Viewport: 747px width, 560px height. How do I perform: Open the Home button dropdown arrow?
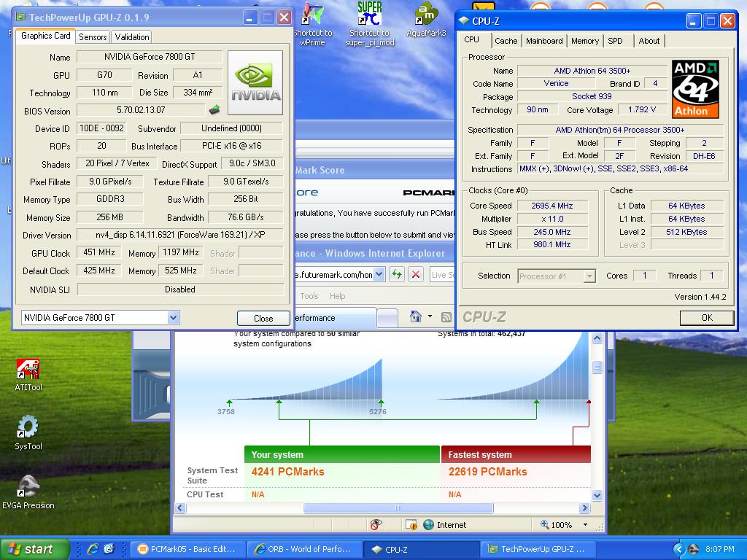430,316
